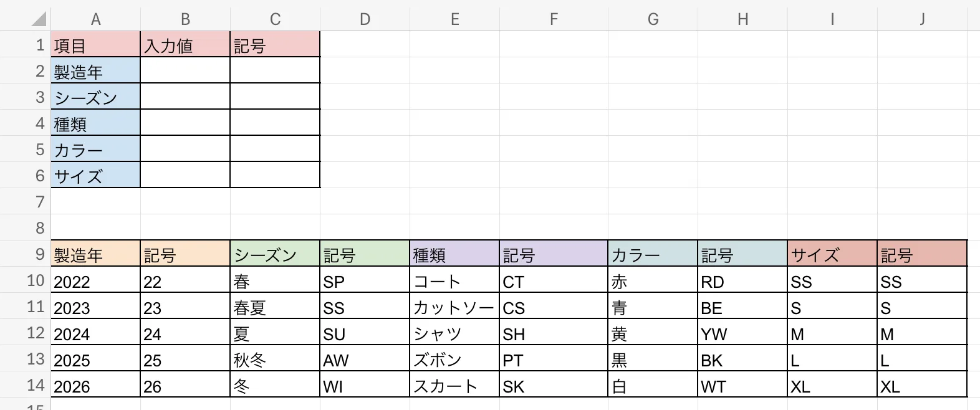Image resolution: width=980 pixels, height=410 pixels.
Task: Click the cell containing BK
Action: tap(742, 360)
